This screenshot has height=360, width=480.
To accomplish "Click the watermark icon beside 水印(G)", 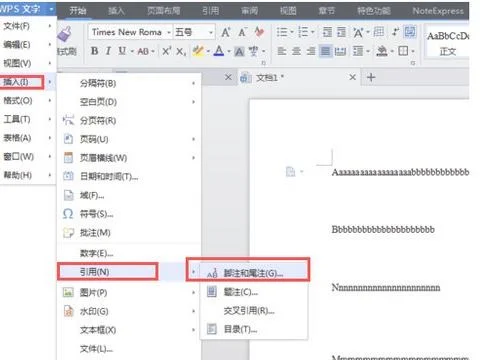I will click(68, 311).
